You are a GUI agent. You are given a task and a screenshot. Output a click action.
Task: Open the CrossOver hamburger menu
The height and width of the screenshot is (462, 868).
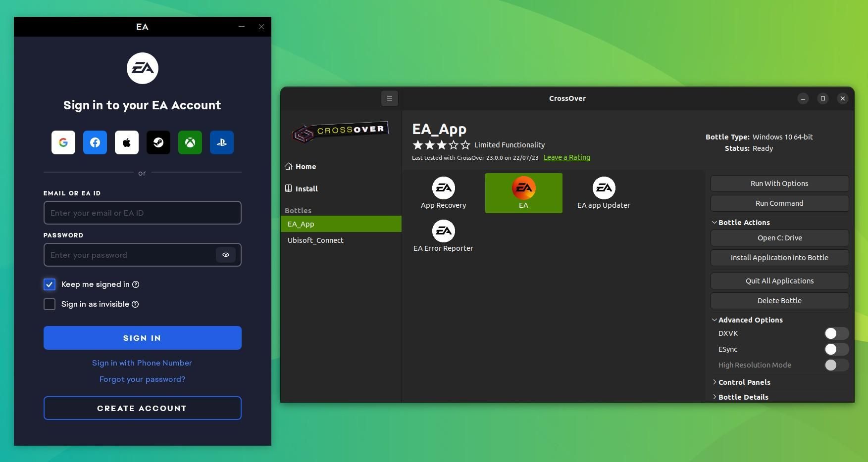[x=390, y=98]
